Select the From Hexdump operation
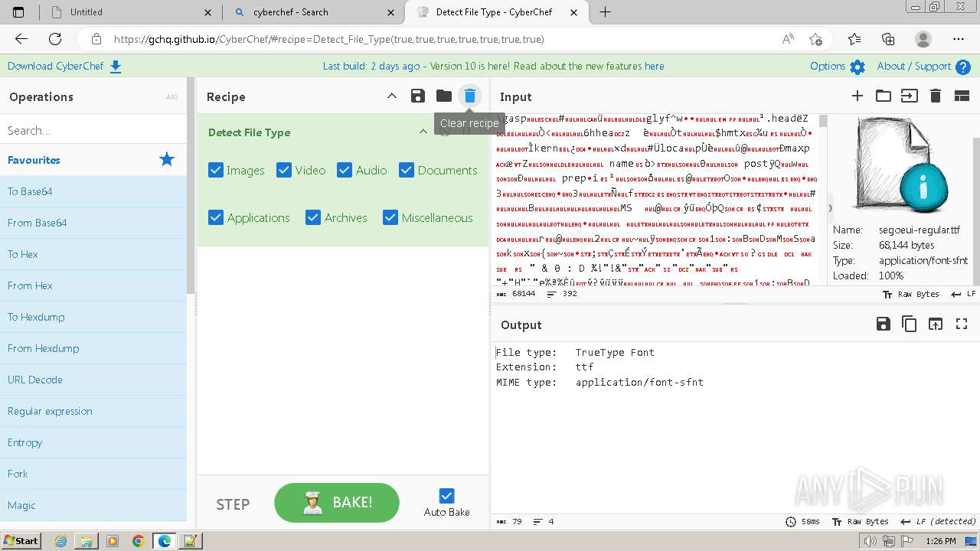 pos(93,348)
